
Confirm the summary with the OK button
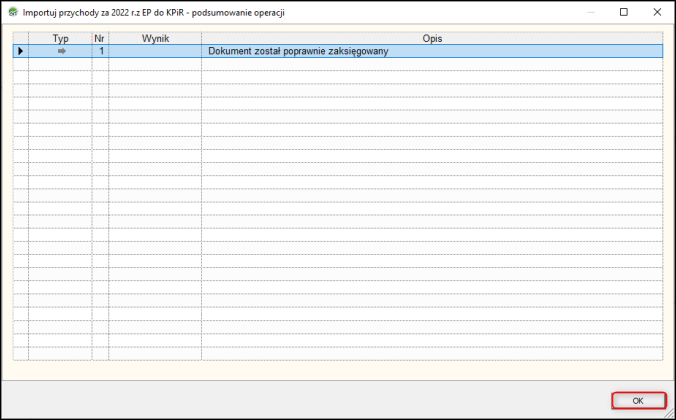[x=638, y=401]
